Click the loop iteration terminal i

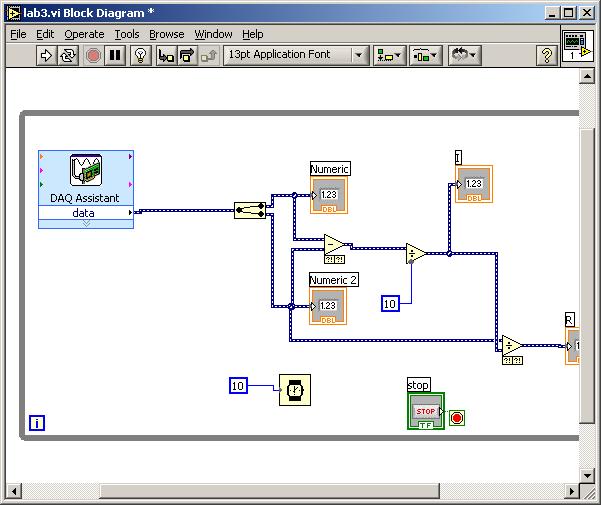pos(37,423)
